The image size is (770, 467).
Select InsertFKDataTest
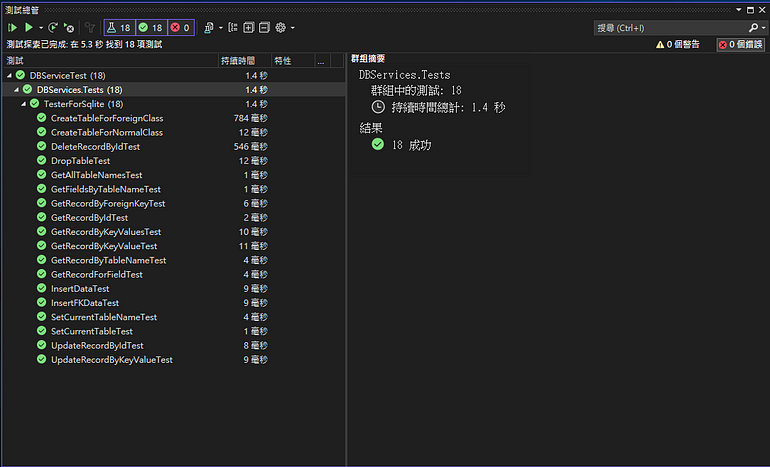click(x=85, y=303)
